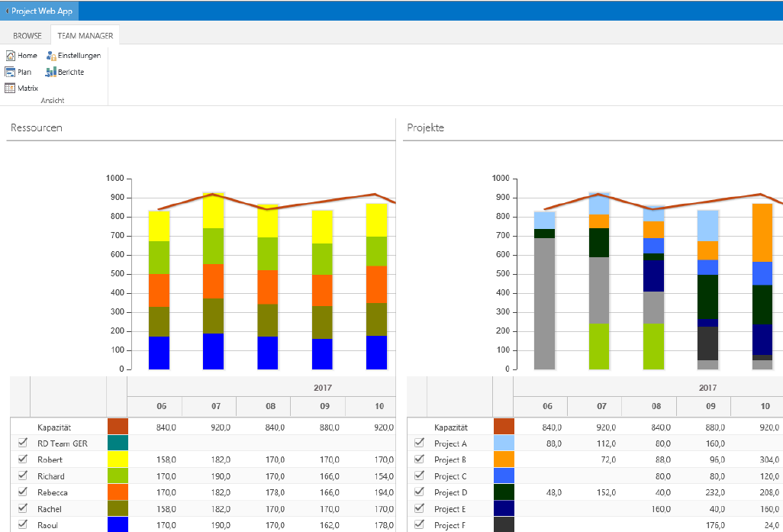Uncheck the Project A checkbox

[419, 443]
